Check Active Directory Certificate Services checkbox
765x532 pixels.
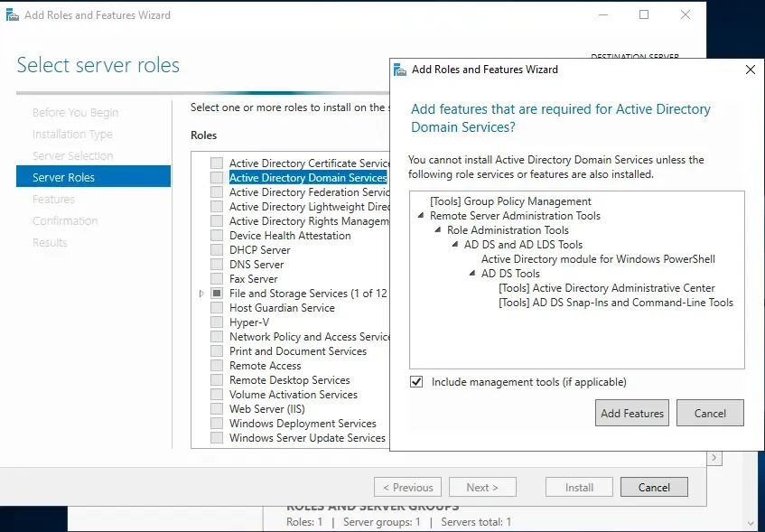[217, 163]
